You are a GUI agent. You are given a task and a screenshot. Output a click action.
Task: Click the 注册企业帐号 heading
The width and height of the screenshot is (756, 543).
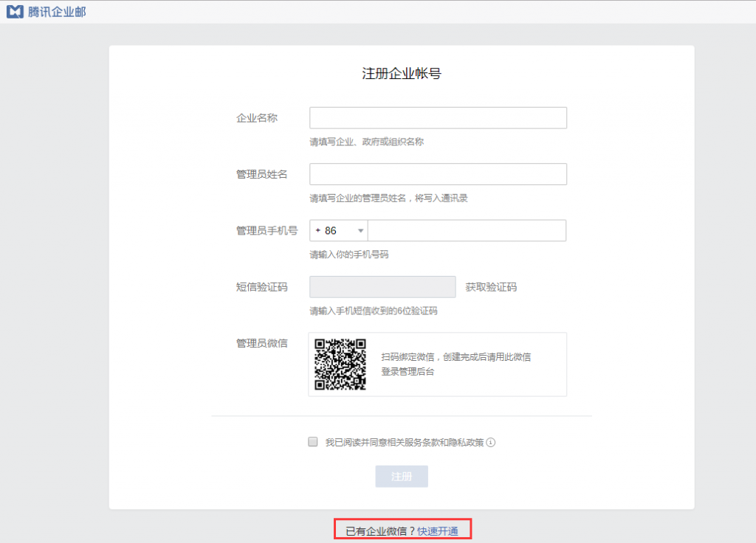point(402,74)
